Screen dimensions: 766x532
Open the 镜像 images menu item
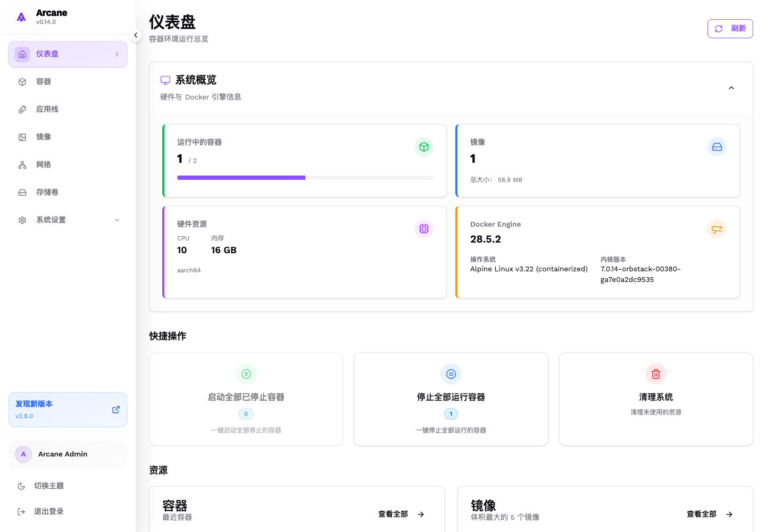(x=68, y=137)
